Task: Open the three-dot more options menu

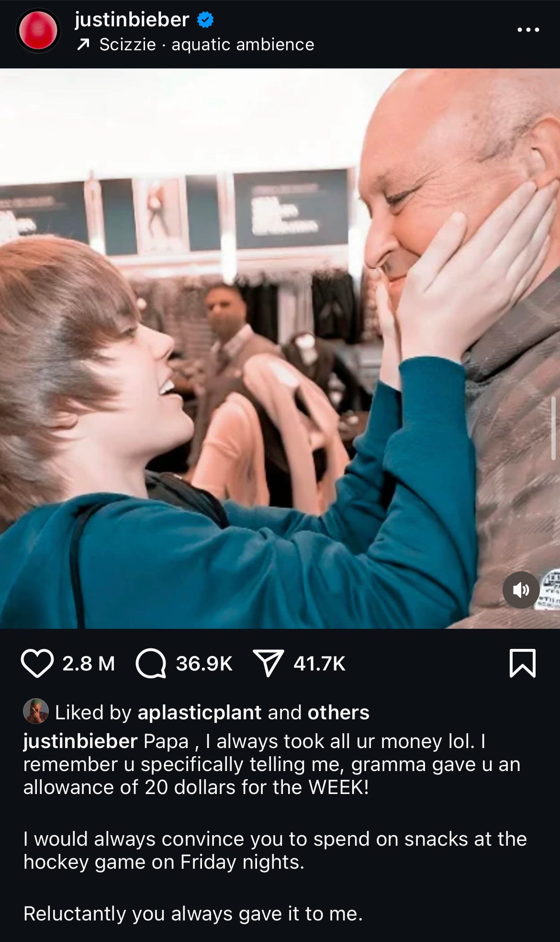Action: [528, 30]
